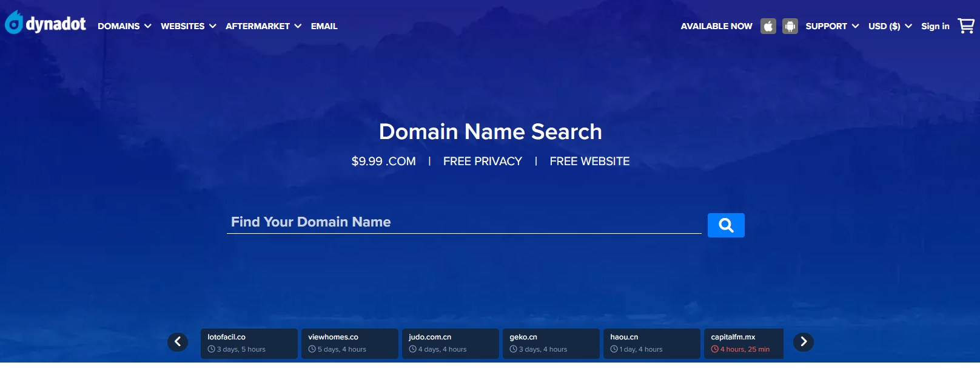Open the haou.cn auction card
The image size is (980, 368).
(x=652, y=344)
